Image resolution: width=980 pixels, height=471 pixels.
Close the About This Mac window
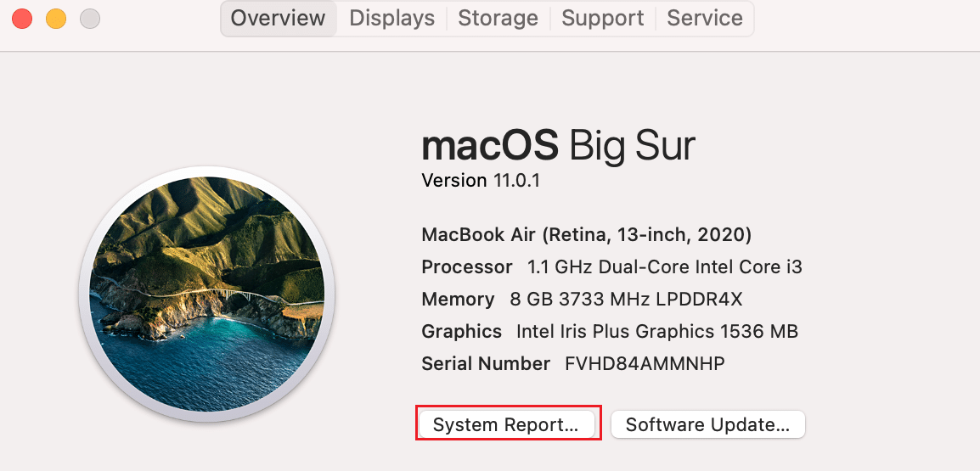coord(21,18)
